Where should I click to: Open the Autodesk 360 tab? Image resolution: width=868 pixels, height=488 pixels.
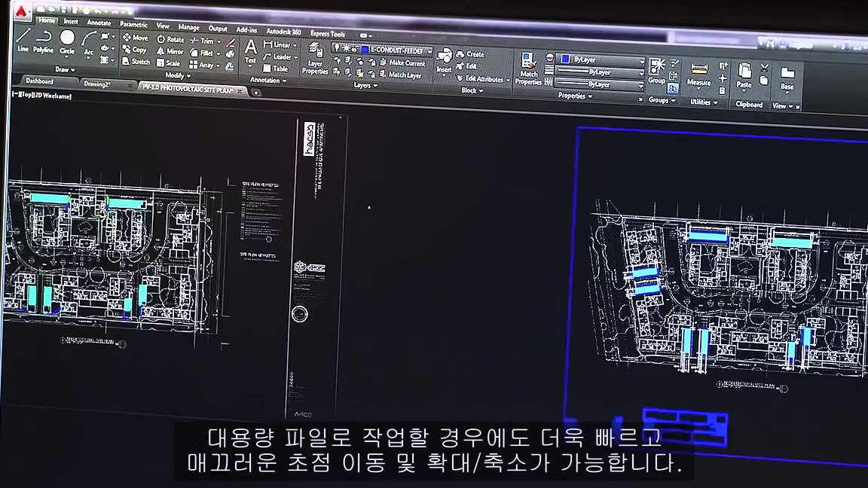point(283,32)
